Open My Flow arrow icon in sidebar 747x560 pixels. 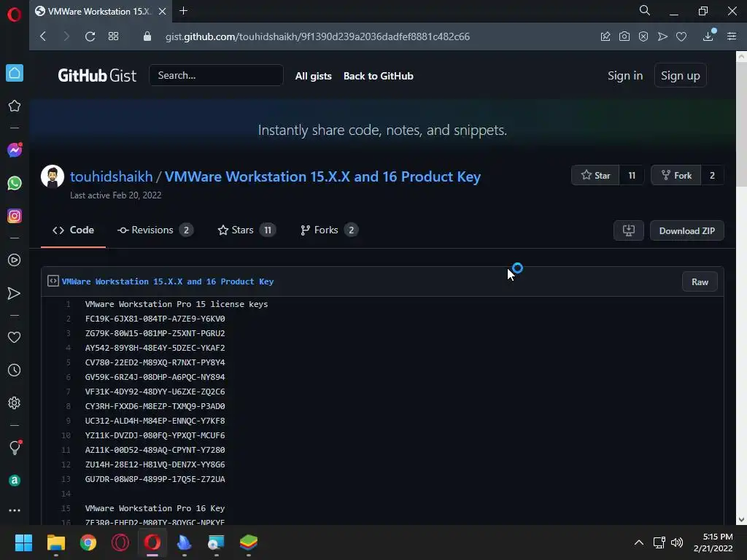click(15, 293)
